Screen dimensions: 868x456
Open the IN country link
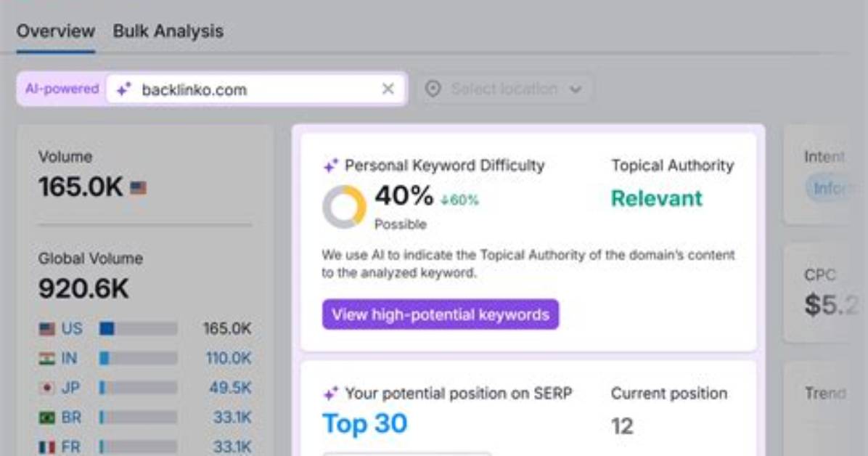[x=69, y=358]
